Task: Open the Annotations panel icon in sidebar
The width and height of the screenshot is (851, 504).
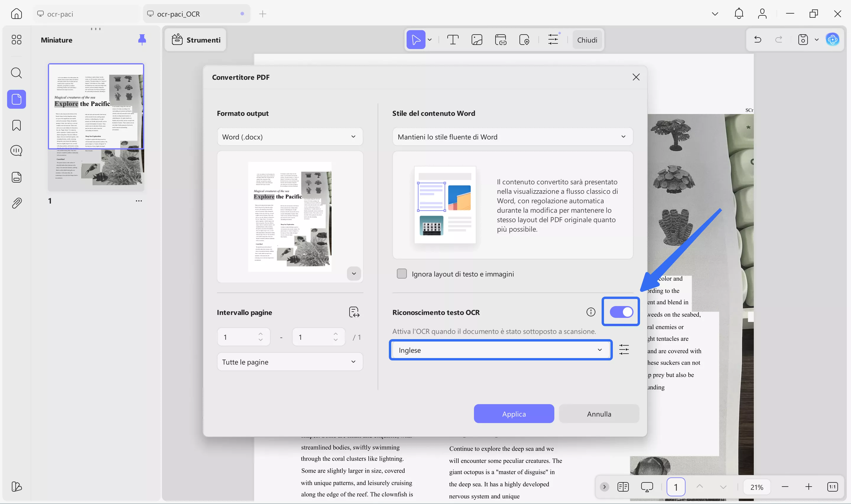Action: (16, 150)
